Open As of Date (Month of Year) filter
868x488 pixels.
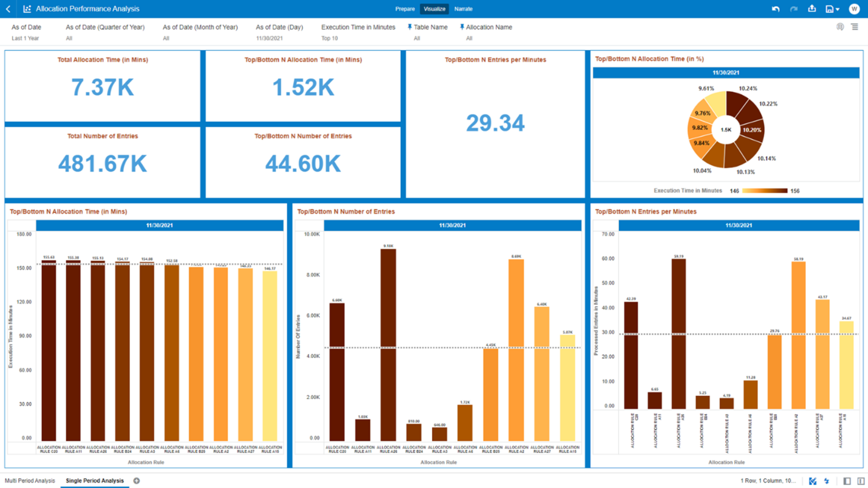pos(200,32)
